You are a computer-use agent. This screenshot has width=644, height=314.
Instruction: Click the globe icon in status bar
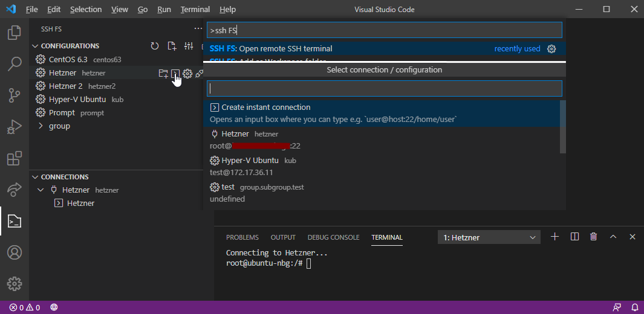click(54, 307)
